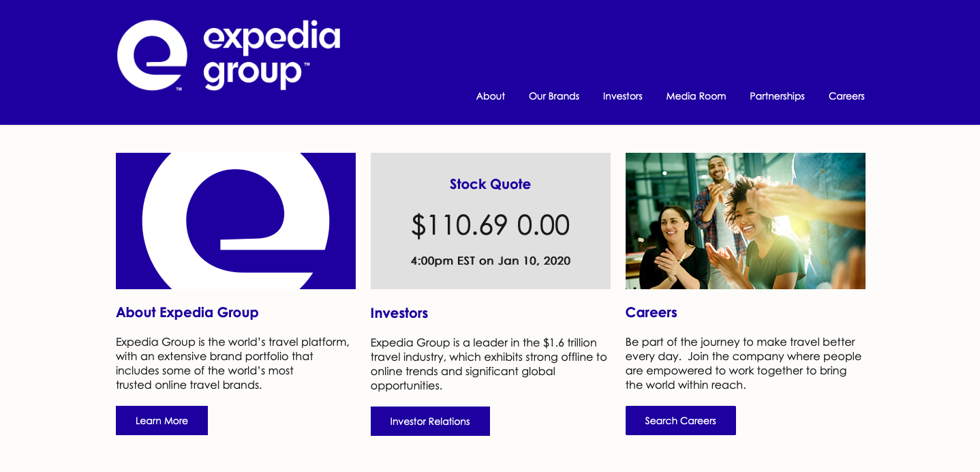The image size is (980, 472).
Task: Go to Our Brands in the top navigation
Action: coord(553,96)
